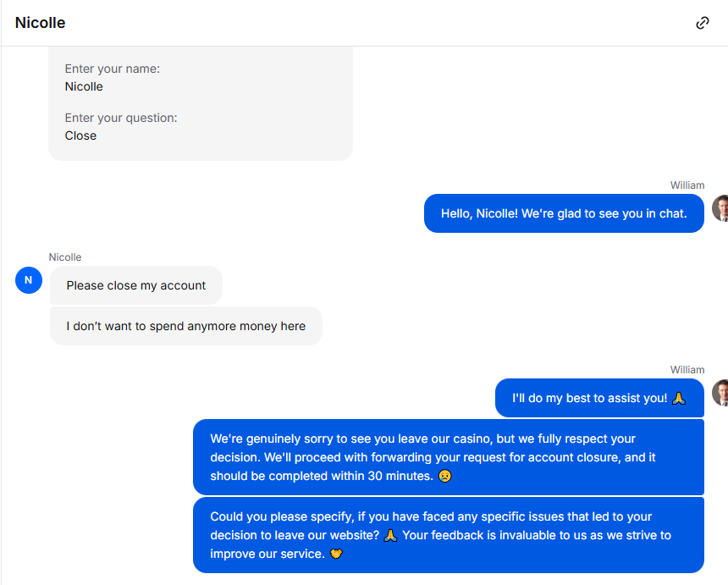Click the account closure confirmation message
Image resolution: width=728 pixels, height=585 pixels.
(x=449, y=457)
